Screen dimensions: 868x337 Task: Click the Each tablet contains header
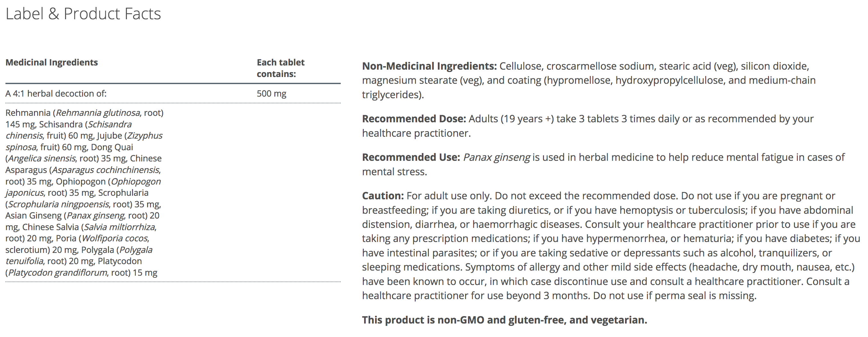280,68
